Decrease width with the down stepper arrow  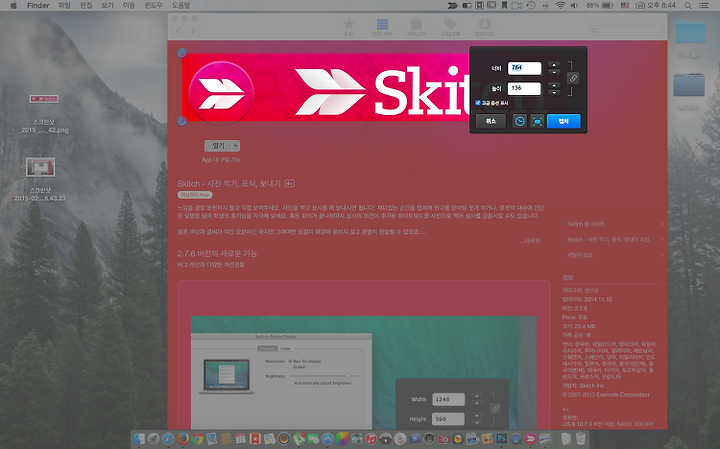click(x=554, y=72)
